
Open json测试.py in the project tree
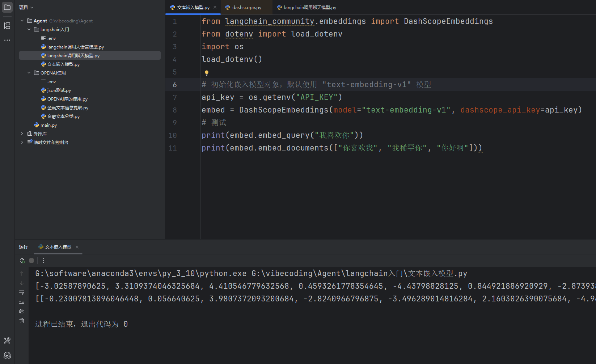[59, 90]
